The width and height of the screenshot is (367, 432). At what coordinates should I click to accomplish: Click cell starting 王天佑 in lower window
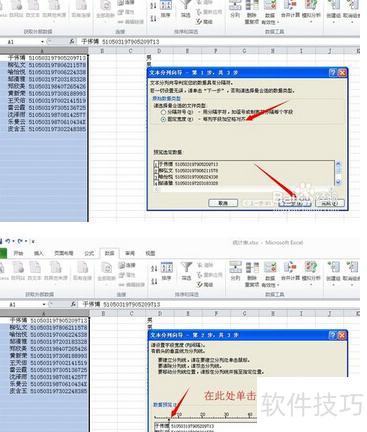coord(44,363)
